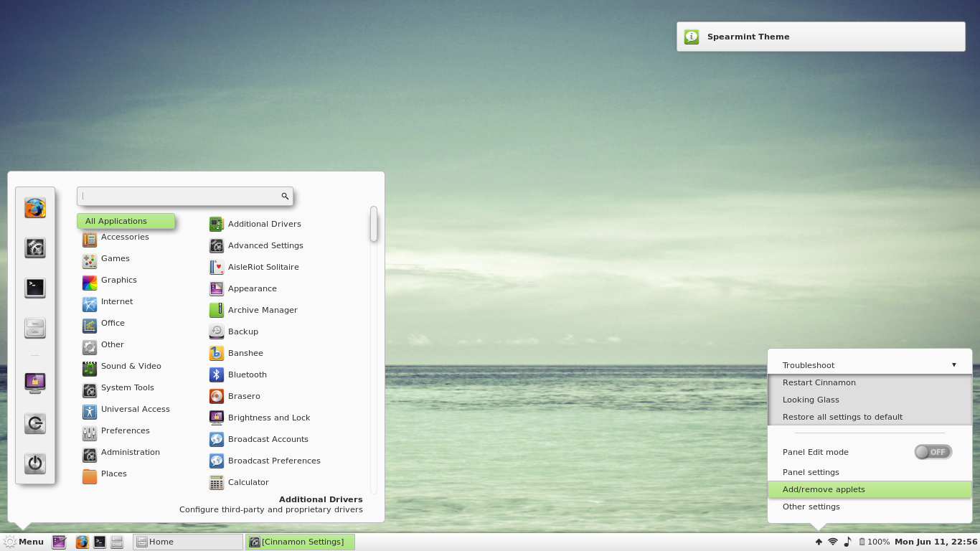The image size is (980, 551).
Task: Click the up-arrow settings applet in panel
Action: tap(819, 542)
